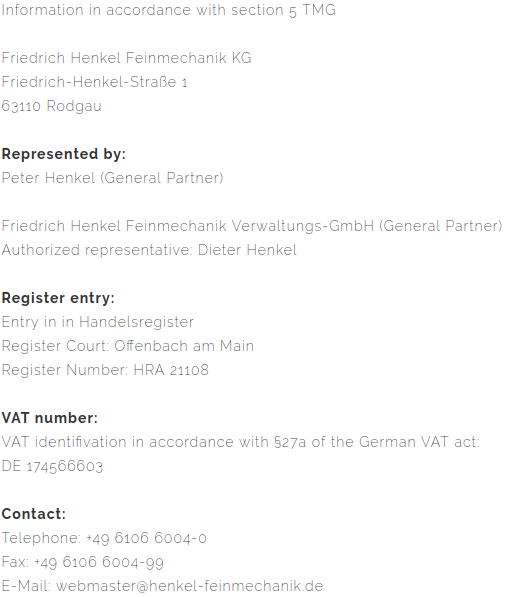Click the street address Friedrich-Henkel-Straße 1
The image size is (513, 597).
94,82
